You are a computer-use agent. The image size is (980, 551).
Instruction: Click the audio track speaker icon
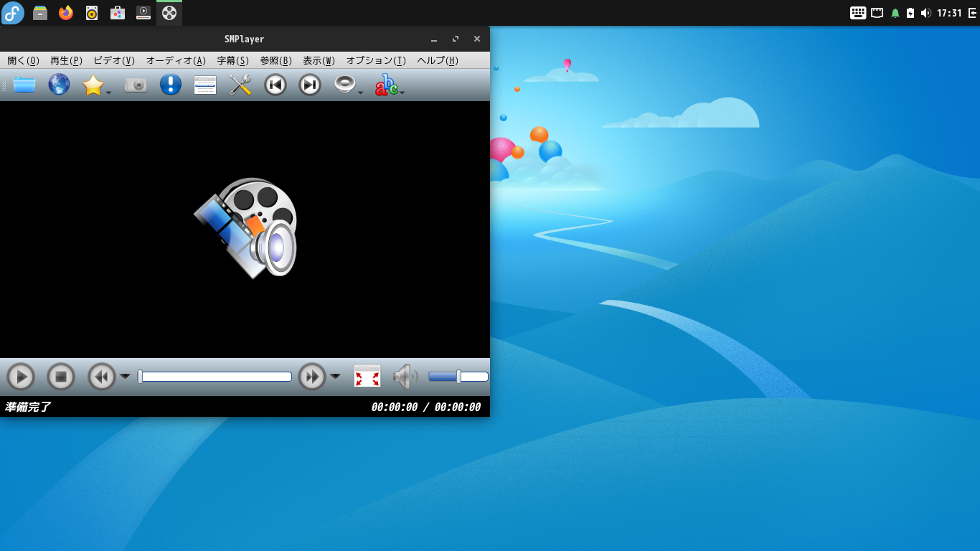pyautogui.click(x=345, y=85)
